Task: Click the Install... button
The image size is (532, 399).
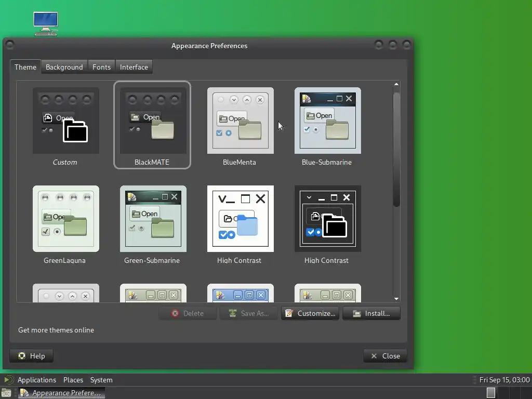Action: click(371, 313)
